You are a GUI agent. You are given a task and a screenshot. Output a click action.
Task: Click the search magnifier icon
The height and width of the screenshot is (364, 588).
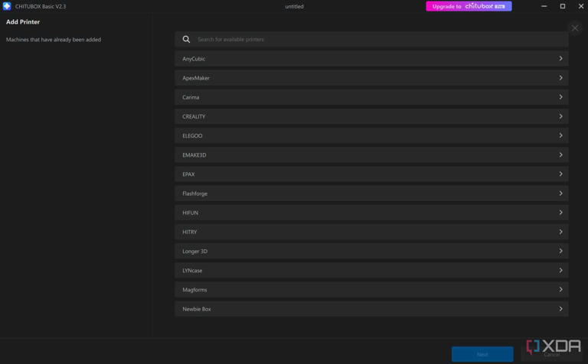[x=186, y=39]
